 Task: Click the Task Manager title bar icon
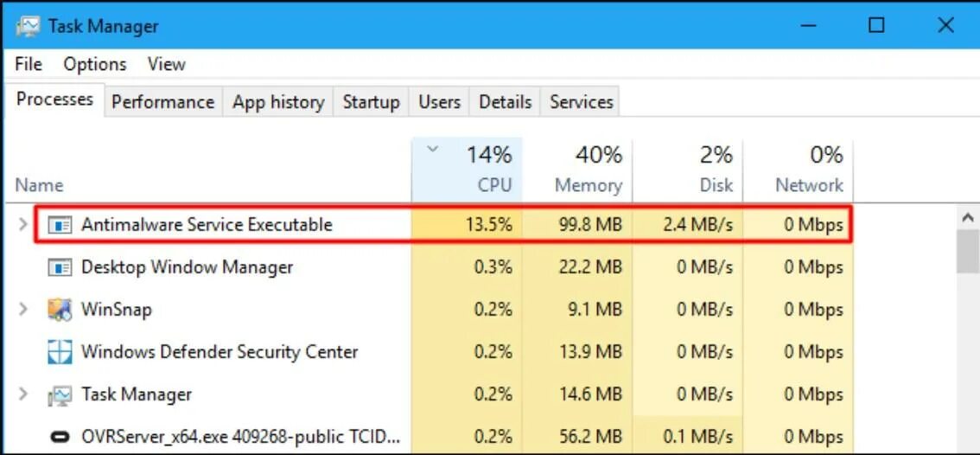[x=29, y=26]
